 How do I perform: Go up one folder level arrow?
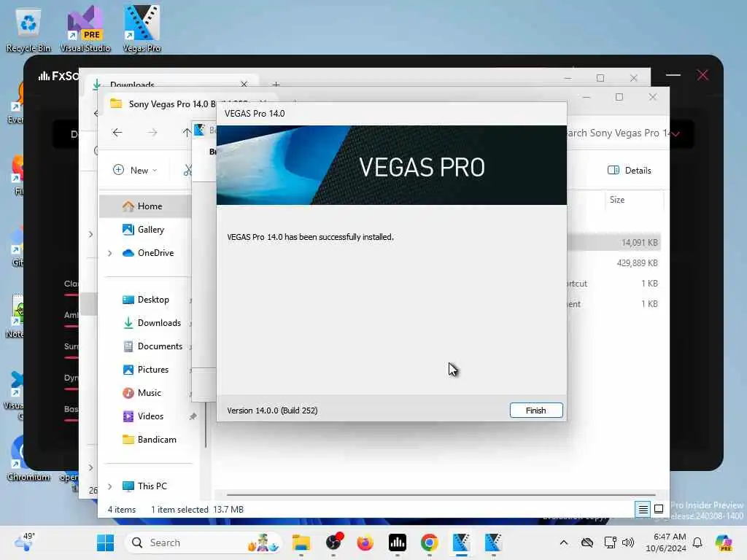pos(186,133)
